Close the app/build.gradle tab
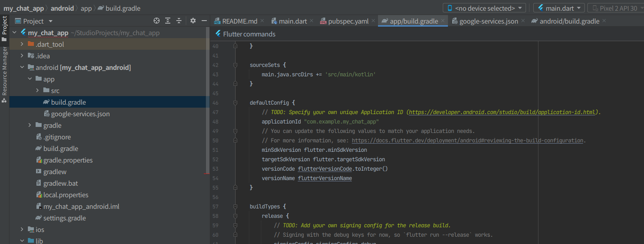 [x=443, y=21]
